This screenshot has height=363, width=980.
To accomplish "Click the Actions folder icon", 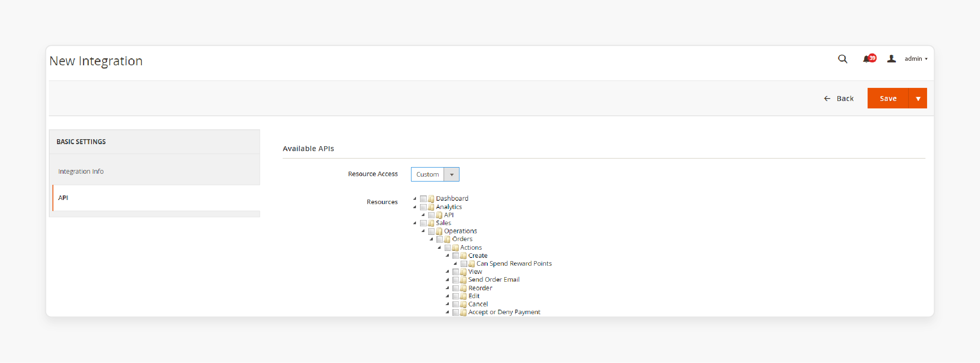I will tap(455, 248).
